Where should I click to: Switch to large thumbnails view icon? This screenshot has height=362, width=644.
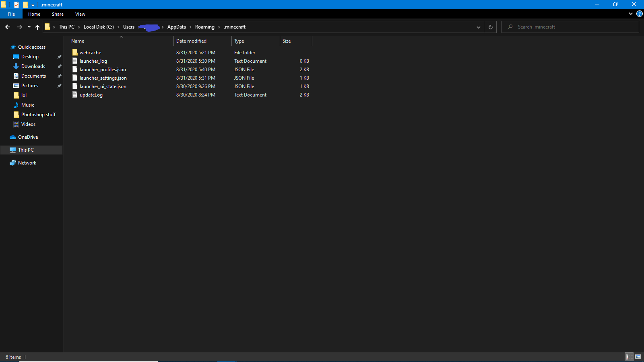(x=638, y=357)
